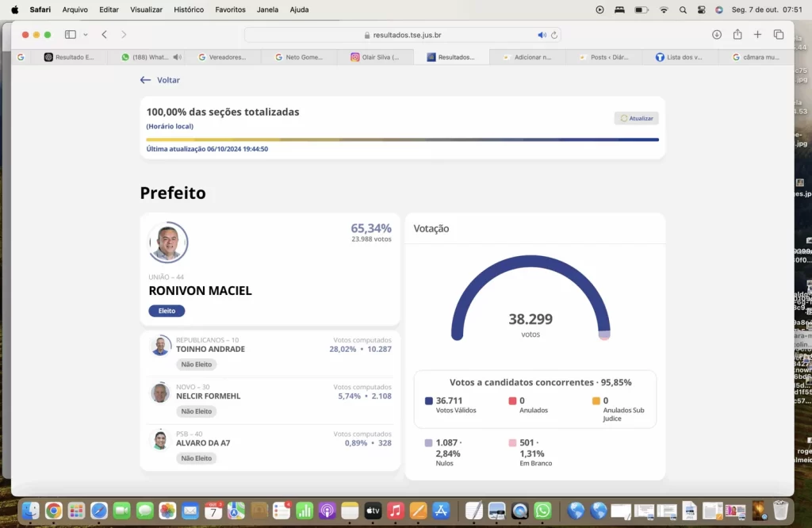Image resolution: width=812 pixels, height=528 pixels.
Task: Open the sidebar dropdown chevron in Safari
Action: tap(85, 35)
